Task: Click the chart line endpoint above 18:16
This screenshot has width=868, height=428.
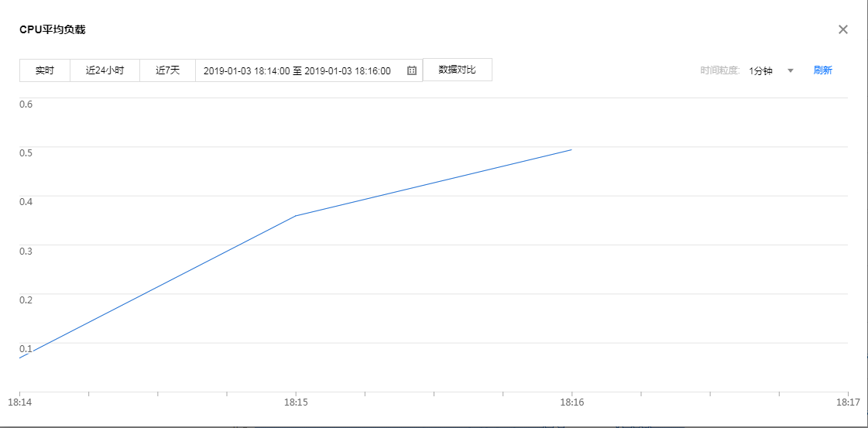Action: 571,150
